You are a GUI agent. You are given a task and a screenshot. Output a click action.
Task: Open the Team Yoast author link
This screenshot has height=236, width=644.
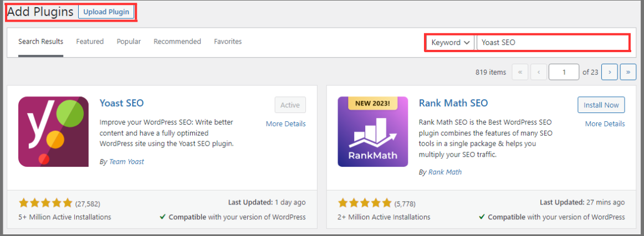pos(126,162)
